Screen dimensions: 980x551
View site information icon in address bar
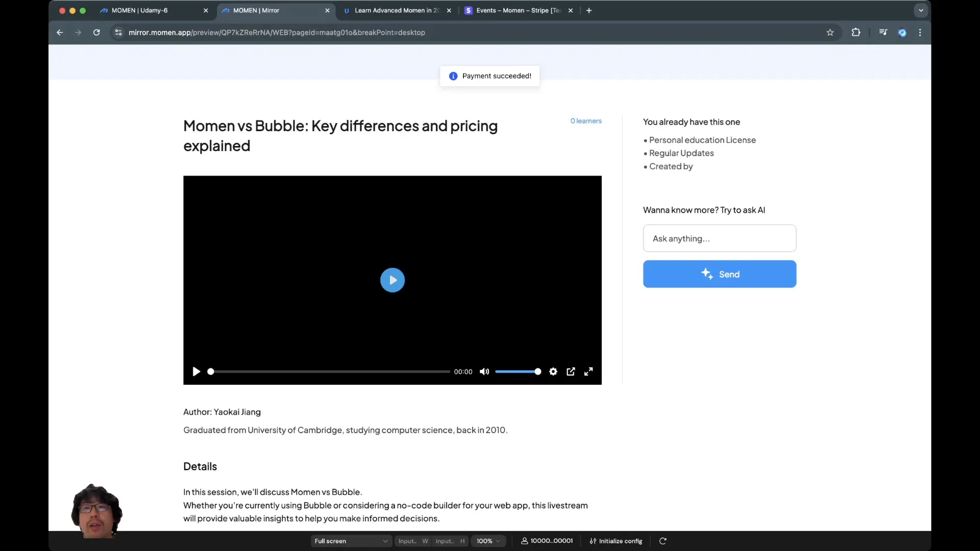[x=118, y=32]
